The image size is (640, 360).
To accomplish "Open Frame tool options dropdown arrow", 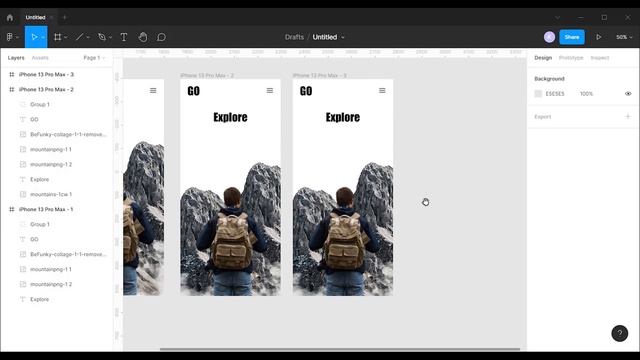I will point(66,38).
